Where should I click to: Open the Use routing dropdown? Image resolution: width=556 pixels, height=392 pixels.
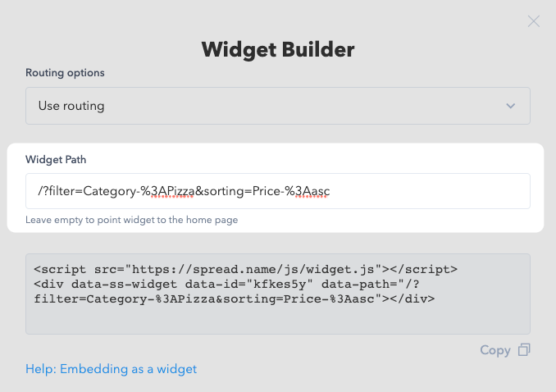(x=278, y=106)
